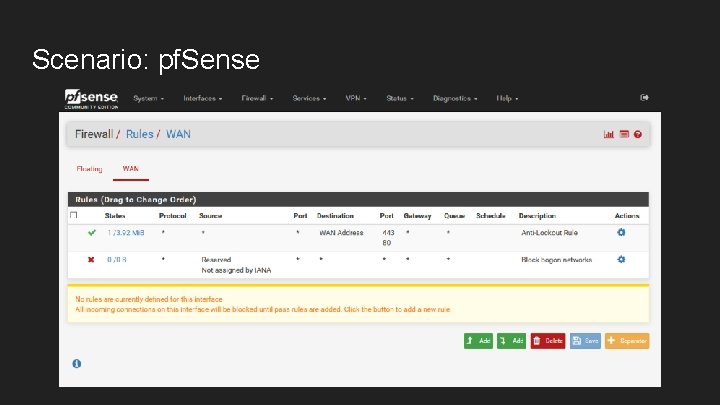Click the WAN Address destination cell
The image size is (720, 405).
(x=341, y=233)
